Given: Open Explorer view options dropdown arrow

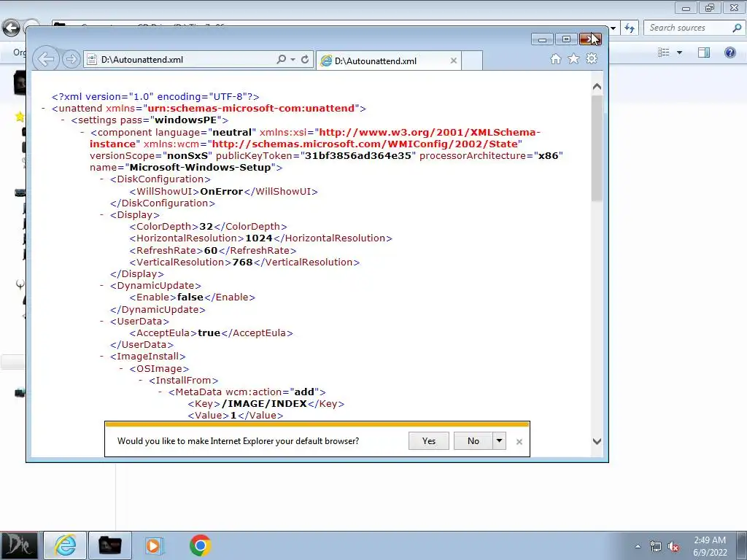Looking at the screenshot, I should coord(679,52).
